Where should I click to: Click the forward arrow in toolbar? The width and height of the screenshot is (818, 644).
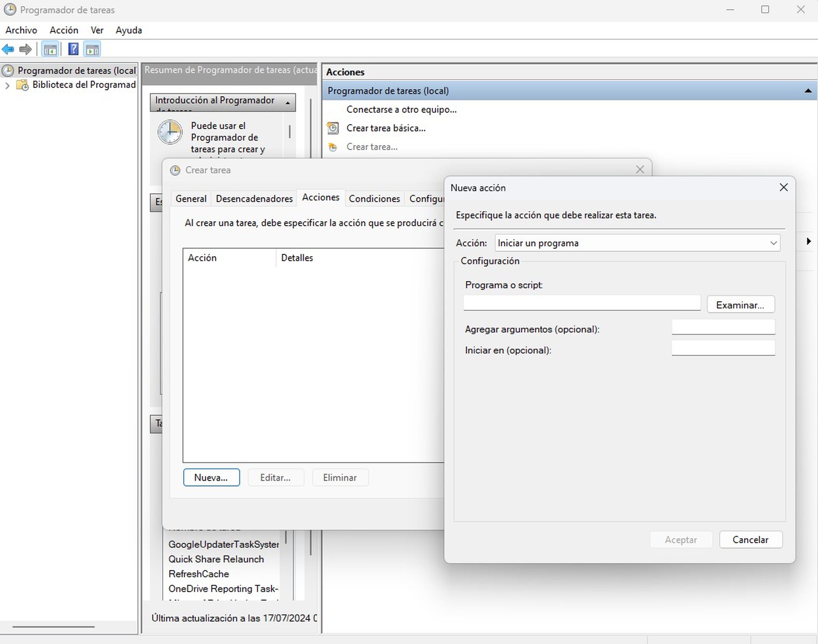[25, 49]
